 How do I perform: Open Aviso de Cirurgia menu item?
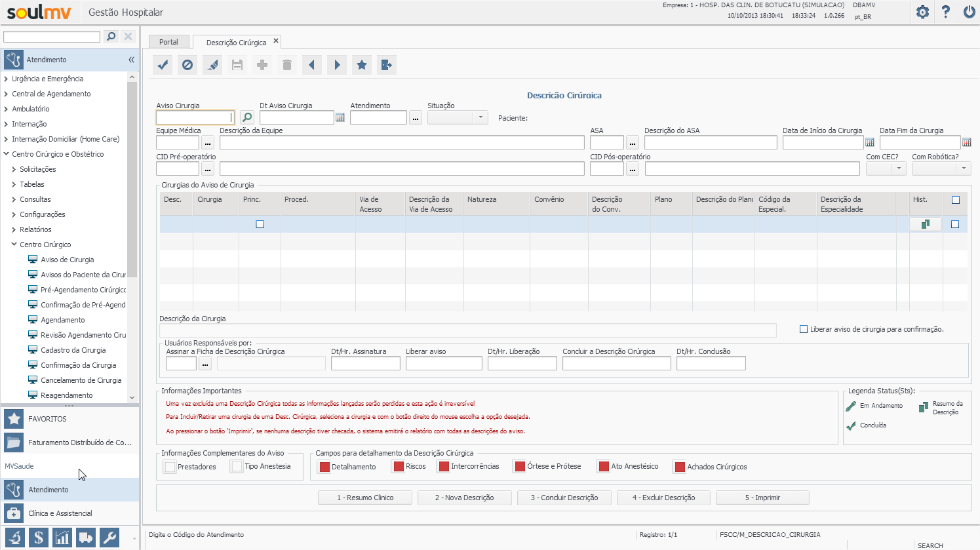(x=68, y=260)
